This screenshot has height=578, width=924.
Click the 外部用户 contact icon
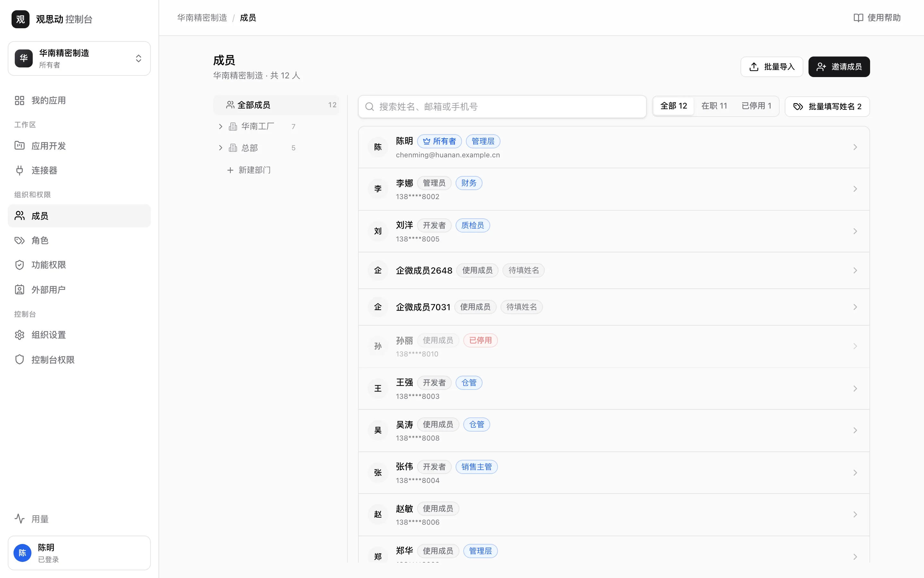click(20, 290)
